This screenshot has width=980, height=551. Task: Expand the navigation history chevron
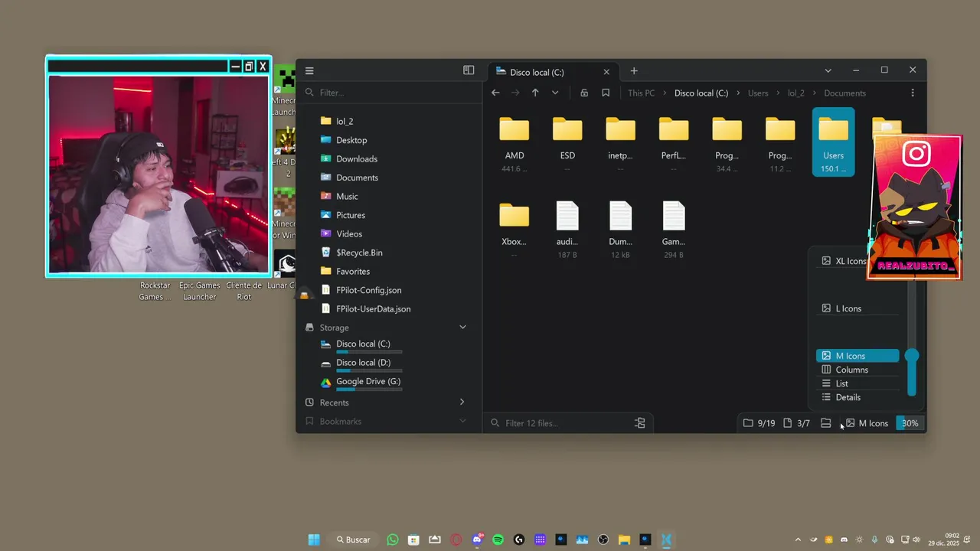pyautogui.click(x=555, y=93)
